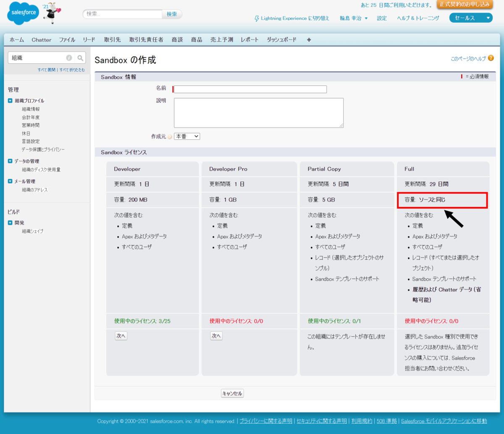Viewport: 504px width, 434px height.
Task: Open the 取引先責任者 tab
Action: click(146, 40)
